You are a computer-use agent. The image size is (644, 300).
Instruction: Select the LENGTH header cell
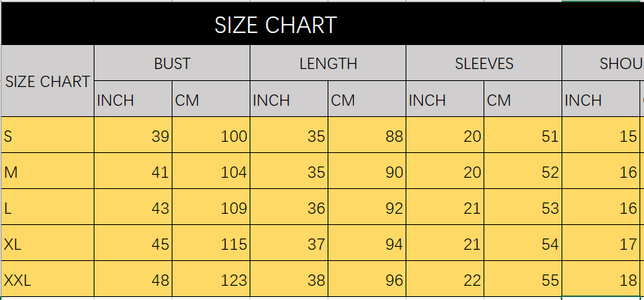(x=328, y=63)
